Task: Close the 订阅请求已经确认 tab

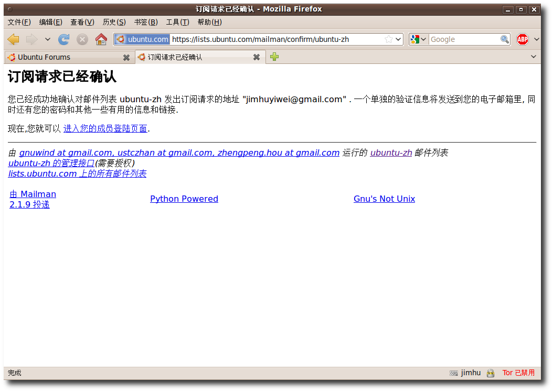Action: point(257,57)
